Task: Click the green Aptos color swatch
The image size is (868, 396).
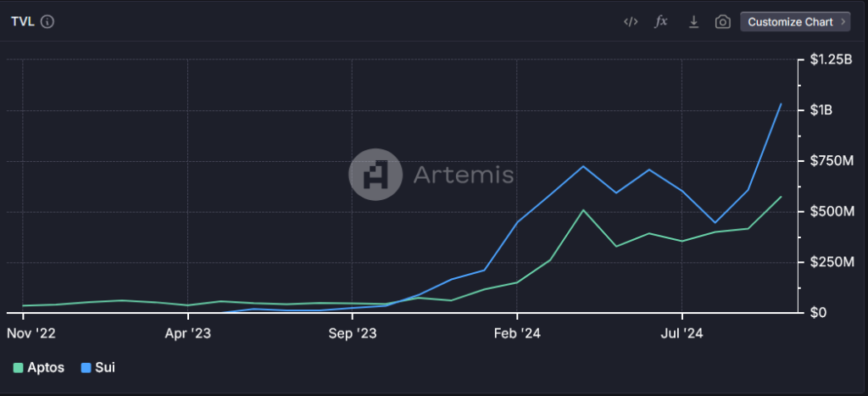Action: [19, 368]
